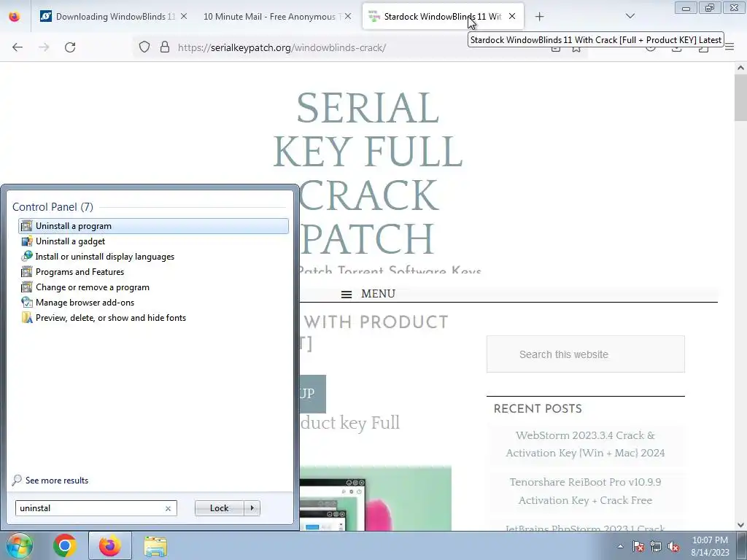Click the fonts folder icon
747x560 pixels.
pyautogui.click(x=27, y=318)
